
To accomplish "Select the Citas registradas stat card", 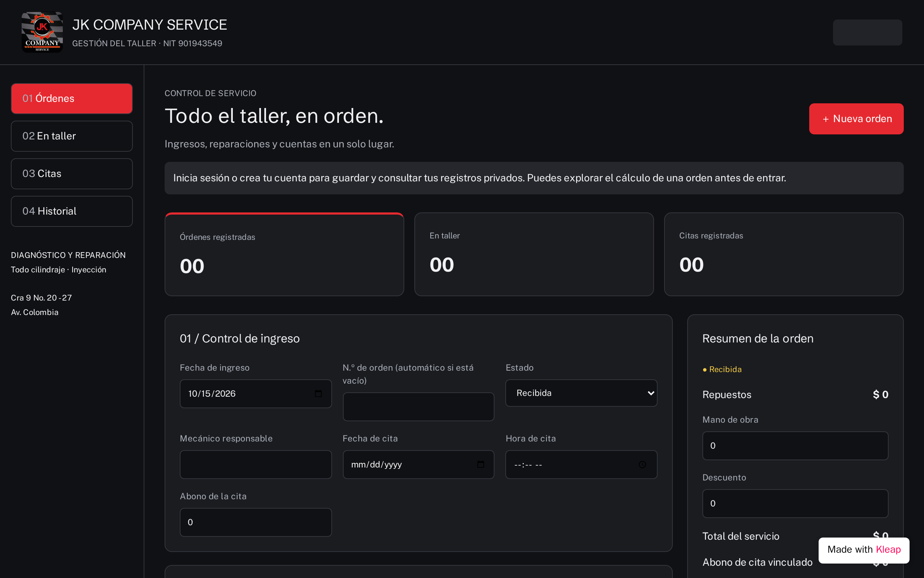I will pos(784,254).
